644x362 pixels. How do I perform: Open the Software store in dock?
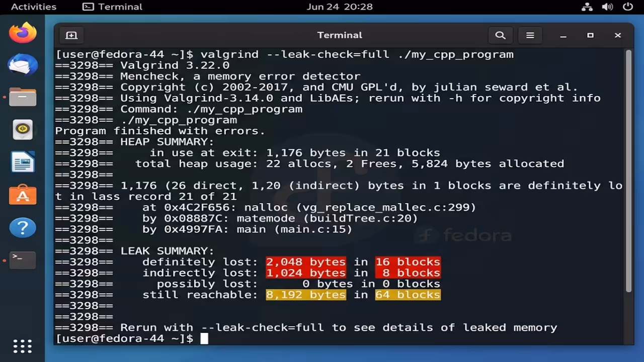click(x=23, y=195)
